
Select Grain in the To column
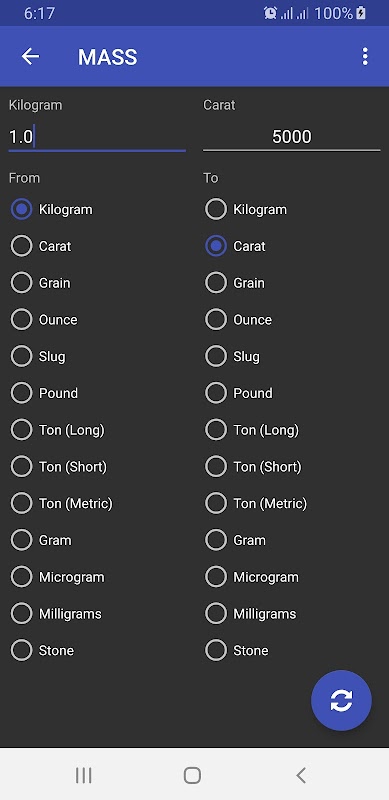[235, 283]
